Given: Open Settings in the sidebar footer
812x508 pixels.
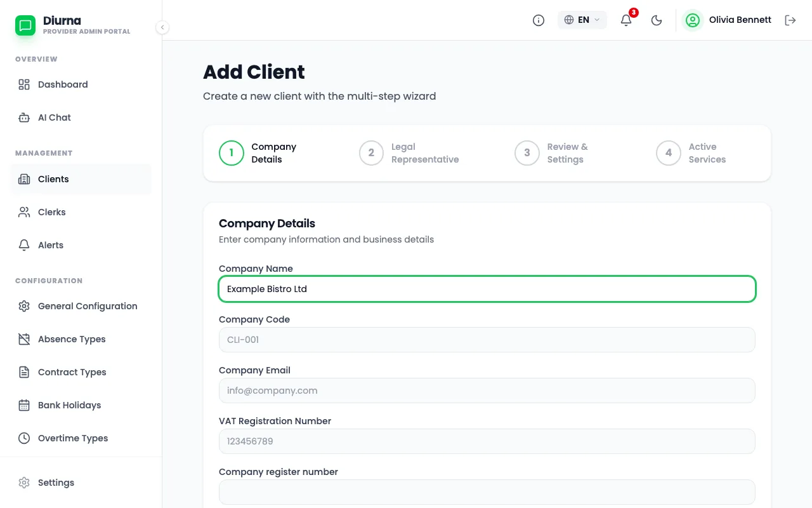Looking at the screenshot, I should (x=81, y=483).
